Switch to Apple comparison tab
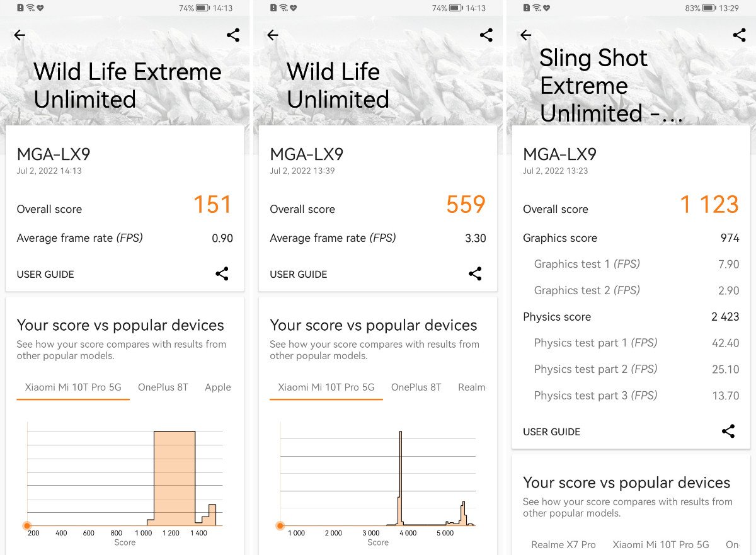756x555 pixels. 218,387
